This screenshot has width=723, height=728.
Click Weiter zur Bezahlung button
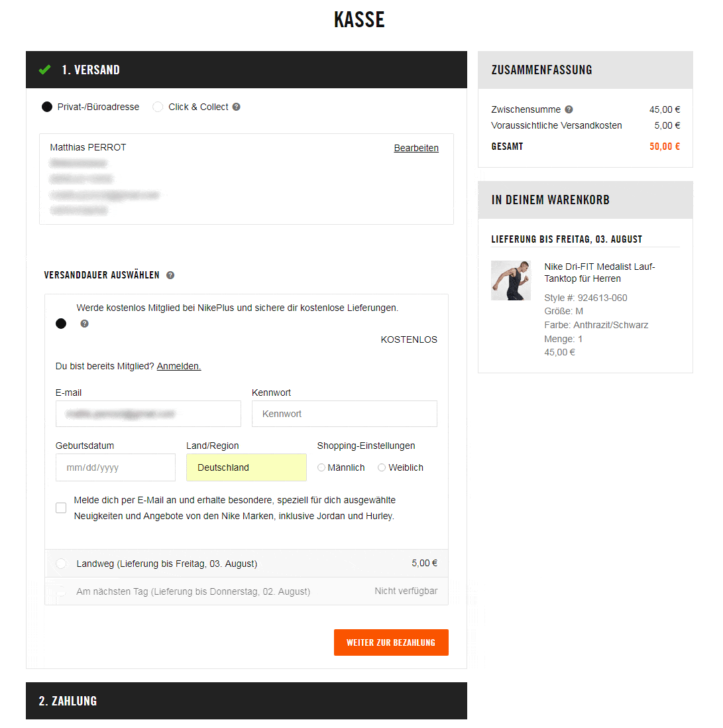391,642
